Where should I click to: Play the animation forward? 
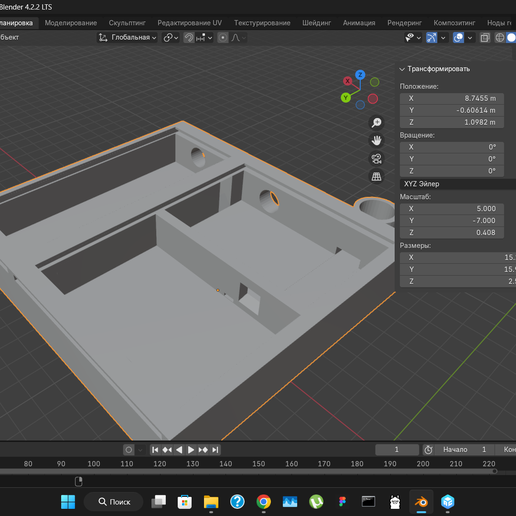tap(191, 450)
